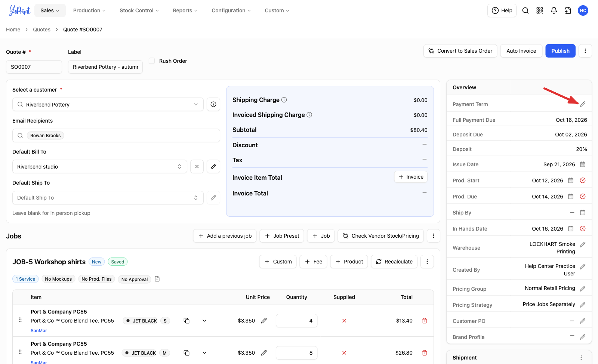Click Check Vendor Stock/Pricing
Viewport: 598px width, 364px height.
[x=381, y=236]
